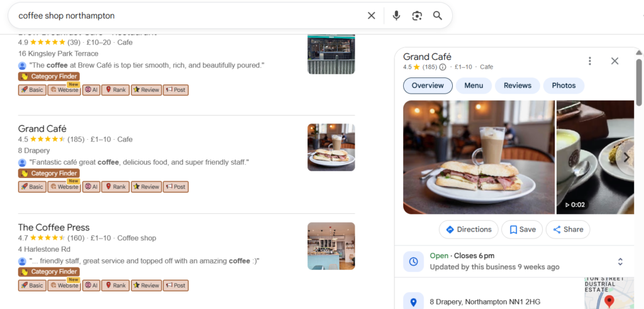The width and height of the screenshot is (644, 309).
Task: Click Website button under The Coffee Press
Action: 64,285
